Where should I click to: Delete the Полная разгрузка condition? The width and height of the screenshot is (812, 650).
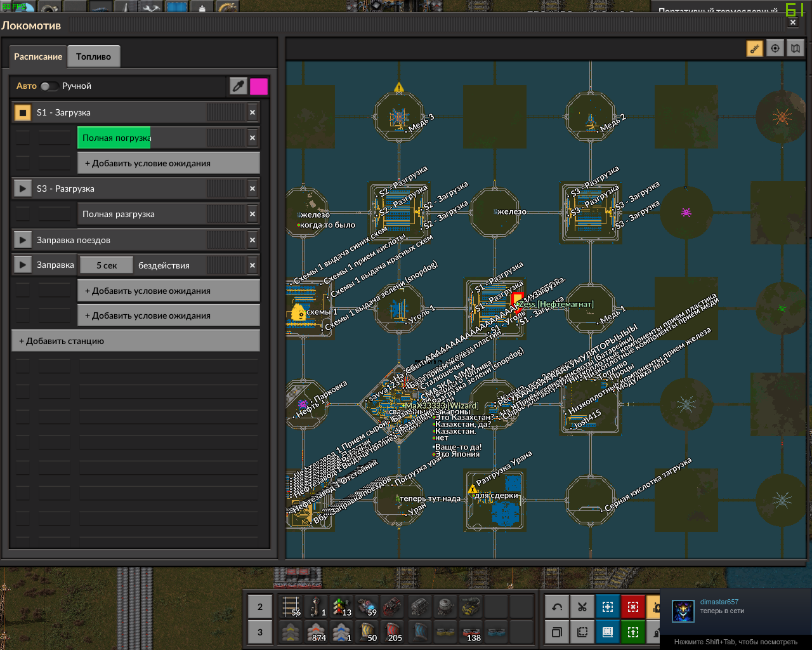point(252,214)
